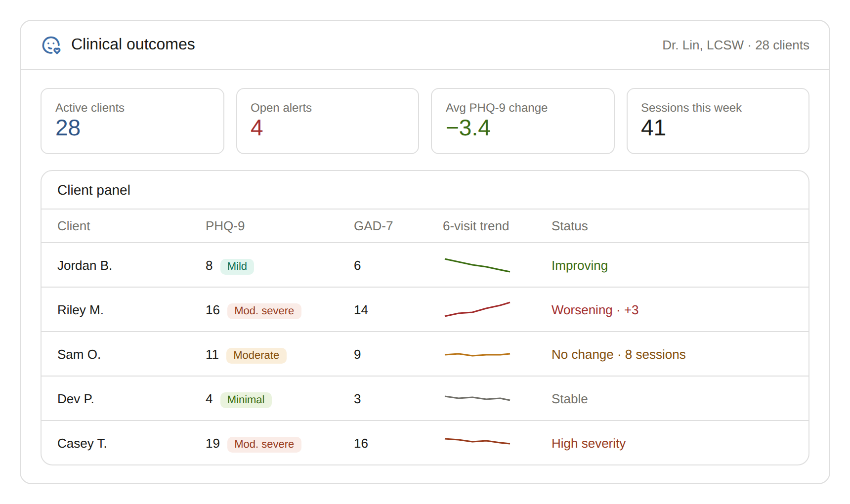Viewport: 850px width, 504px height.
Task: Click the −3.4 average change value
Action: tap(468, 128)
